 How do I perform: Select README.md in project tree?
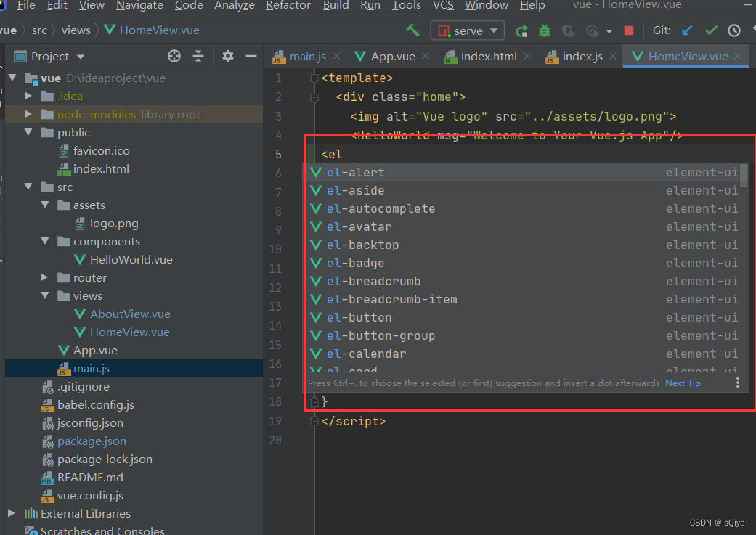(x=90, y=478)
